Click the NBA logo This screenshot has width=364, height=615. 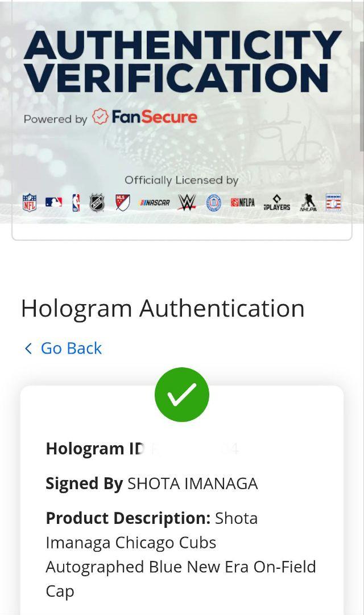(x=76, y=203)
